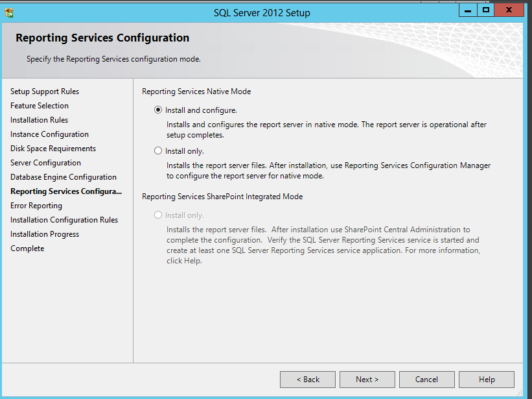Screen dimensions: 532x399
Task: Close the SQL Server 2012 Setup window
Action: click(509, 10)
